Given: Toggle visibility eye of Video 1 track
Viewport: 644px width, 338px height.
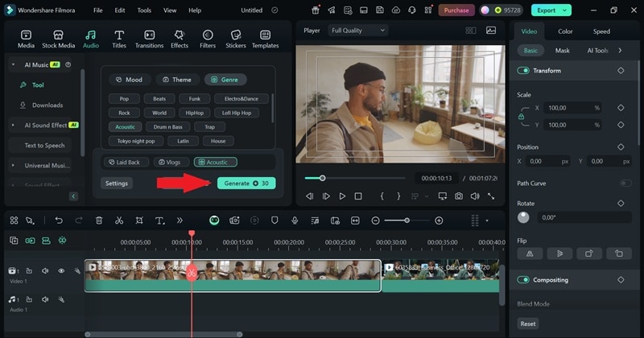Looking at the screenshot, I should (x=61, y=270).
